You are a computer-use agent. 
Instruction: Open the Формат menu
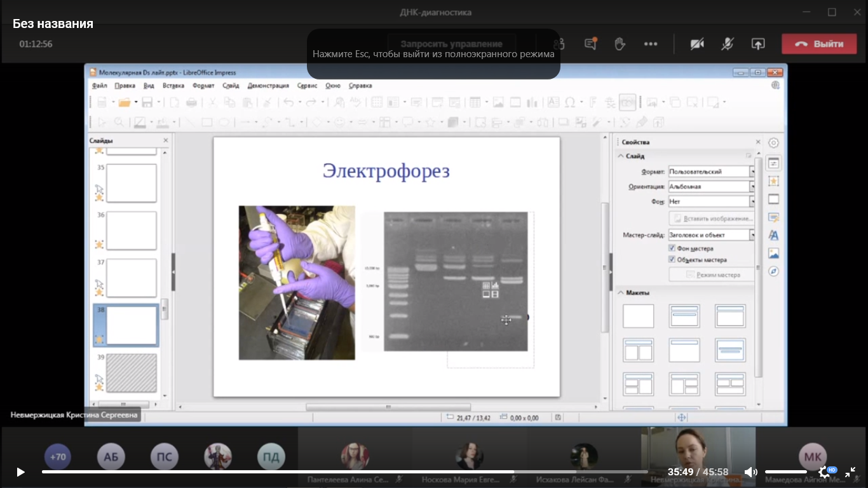pos(203,85)
